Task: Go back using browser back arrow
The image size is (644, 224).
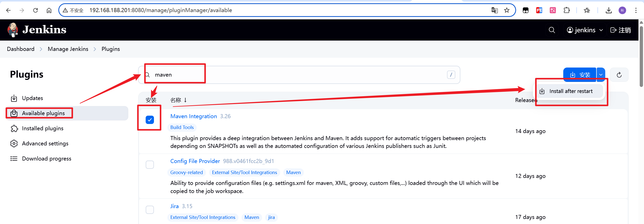Action: tap(8, 10)
